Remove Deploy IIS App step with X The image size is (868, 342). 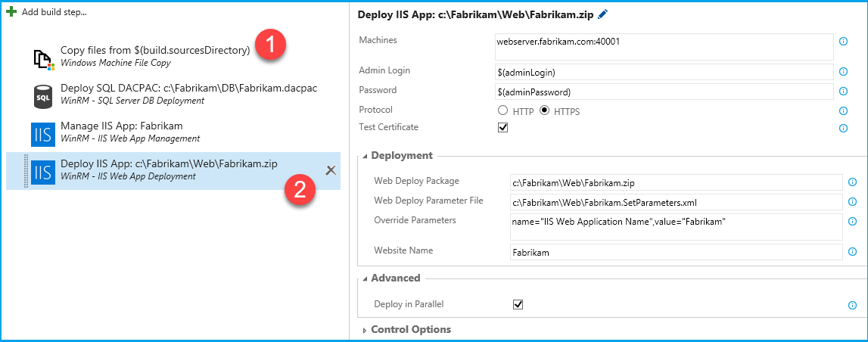(x=331, y=170)
